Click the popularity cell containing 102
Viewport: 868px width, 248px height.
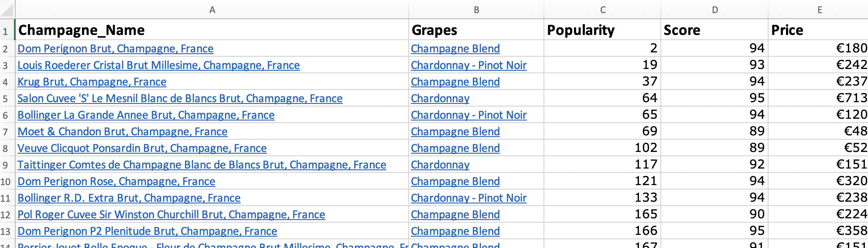[602, 148]
